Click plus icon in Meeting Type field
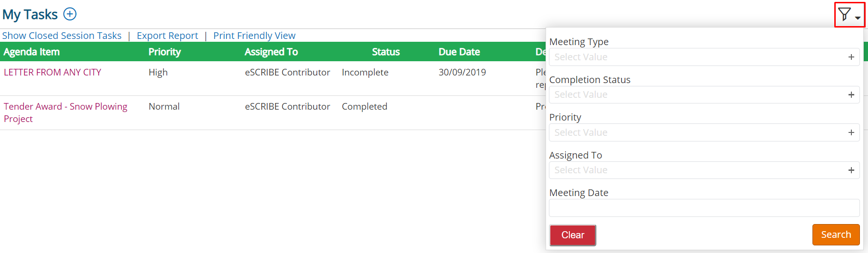 [x=851, y=57]
